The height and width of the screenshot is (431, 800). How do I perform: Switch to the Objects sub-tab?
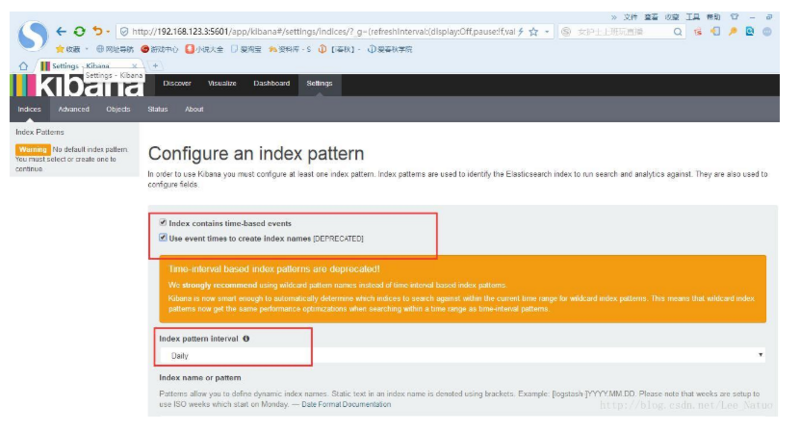(118, 109)
